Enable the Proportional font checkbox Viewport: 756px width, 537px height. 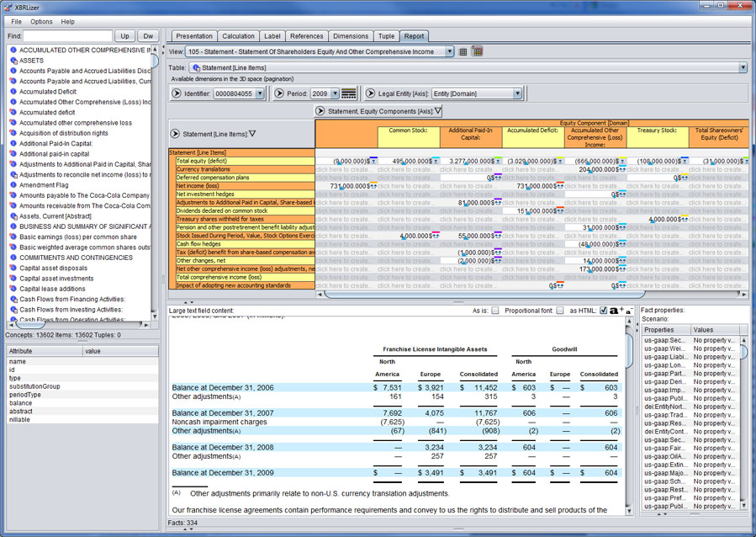tap(560, 311)
